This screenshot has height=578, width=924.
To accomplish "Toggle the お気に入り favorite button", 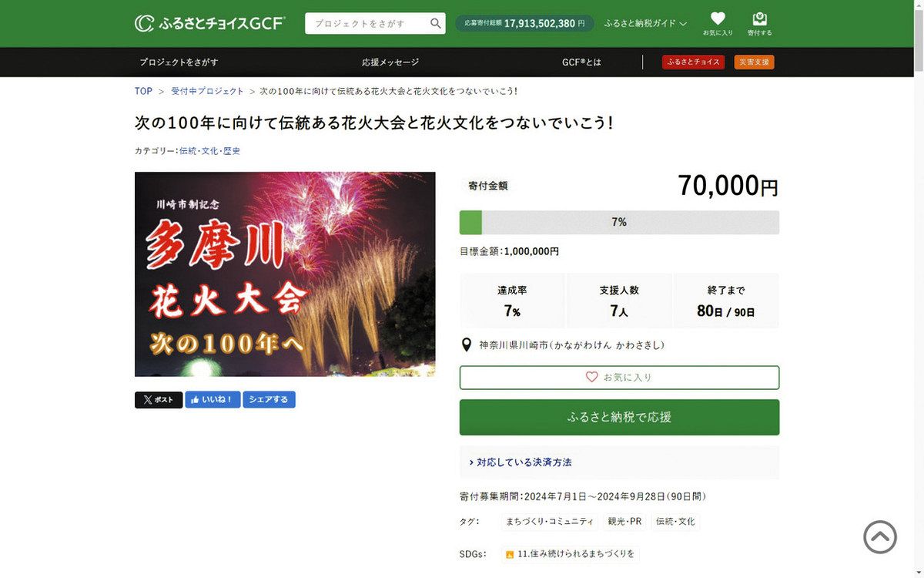I will point(619,378).
